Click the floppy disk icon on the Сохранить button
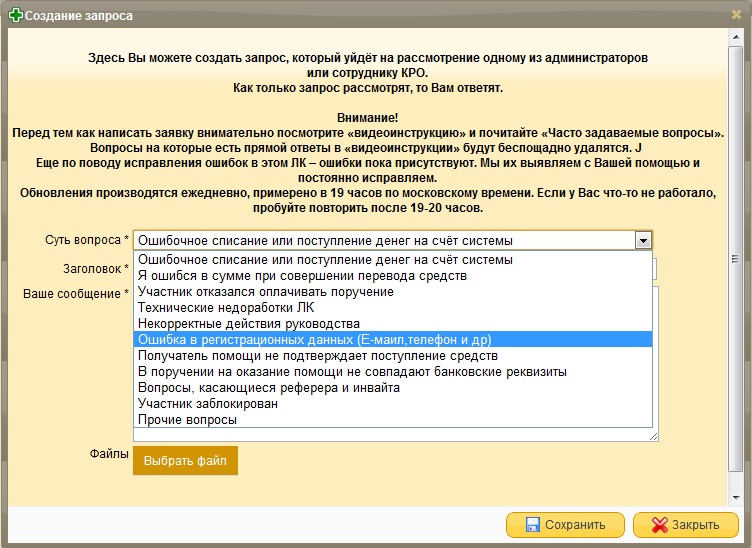 532,525
